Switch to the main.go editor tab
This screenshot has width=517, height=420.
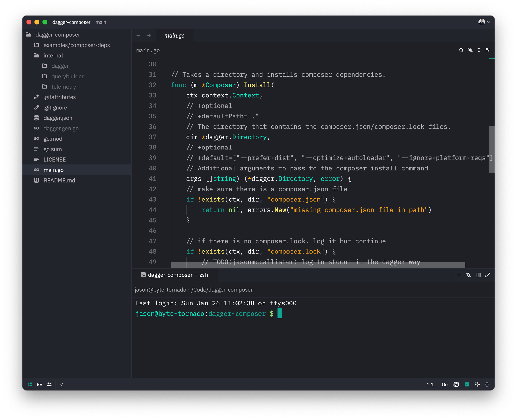(x=174, y=36)
